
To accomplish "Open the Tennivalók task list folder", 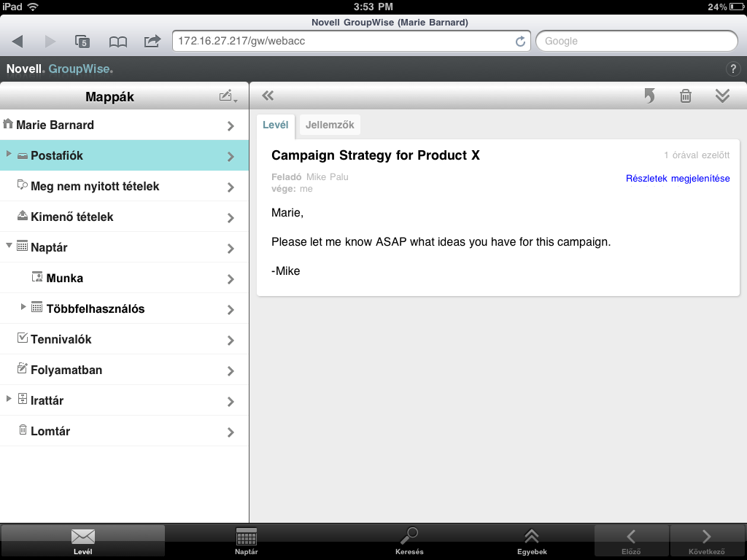I will [61, 339].
